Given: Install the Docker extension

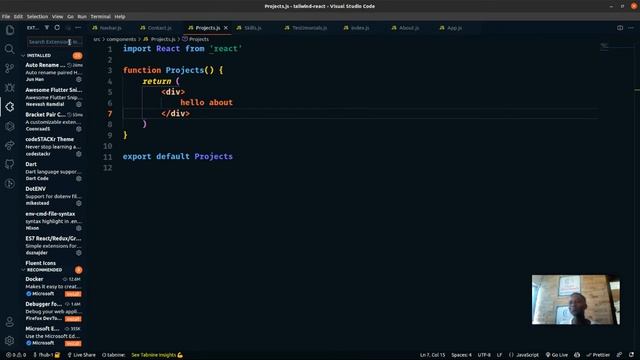Looking at the screenshot, I should coord(73,294).
